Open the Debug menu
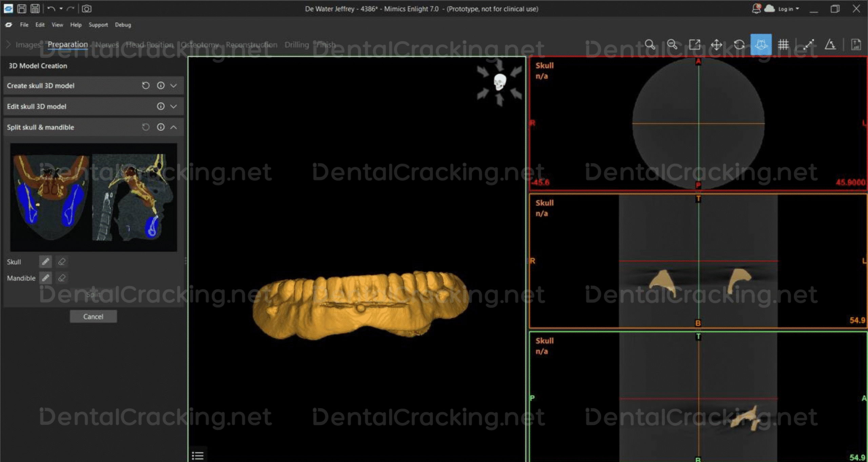The height and width of the screenshot is (462, 868). coord(123,25)
